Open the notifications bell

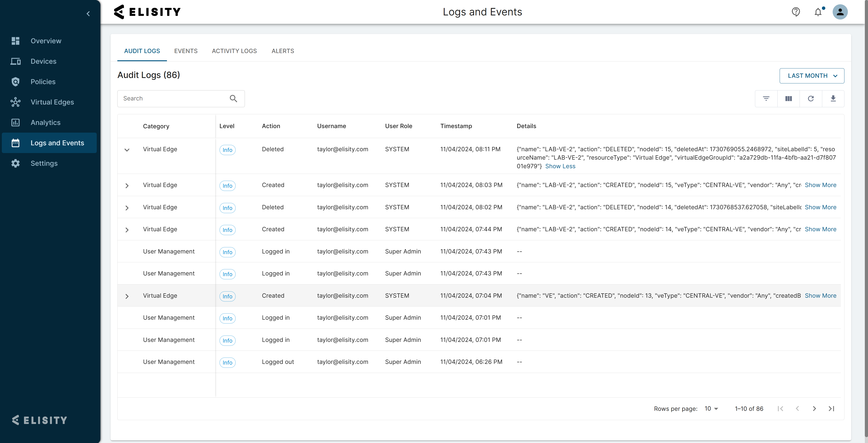click(x=818, y=12)
